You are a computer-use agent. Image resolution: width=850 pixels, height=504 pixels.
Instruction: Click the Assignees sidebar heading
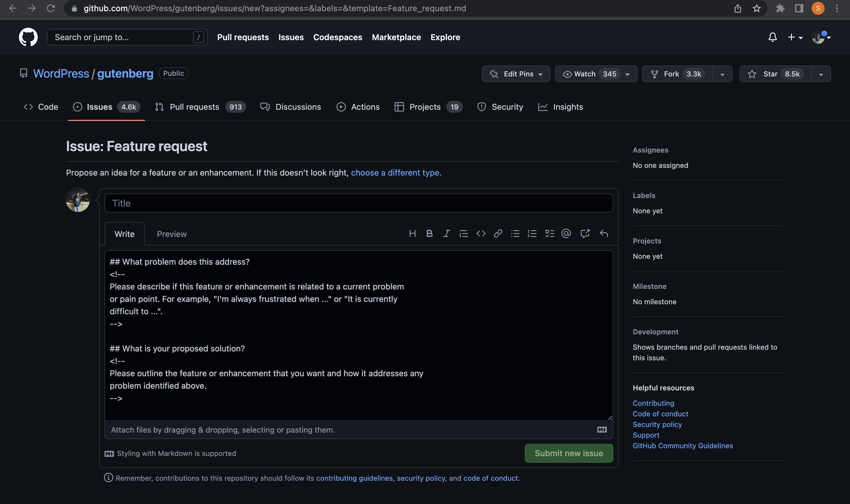point(650,150)
